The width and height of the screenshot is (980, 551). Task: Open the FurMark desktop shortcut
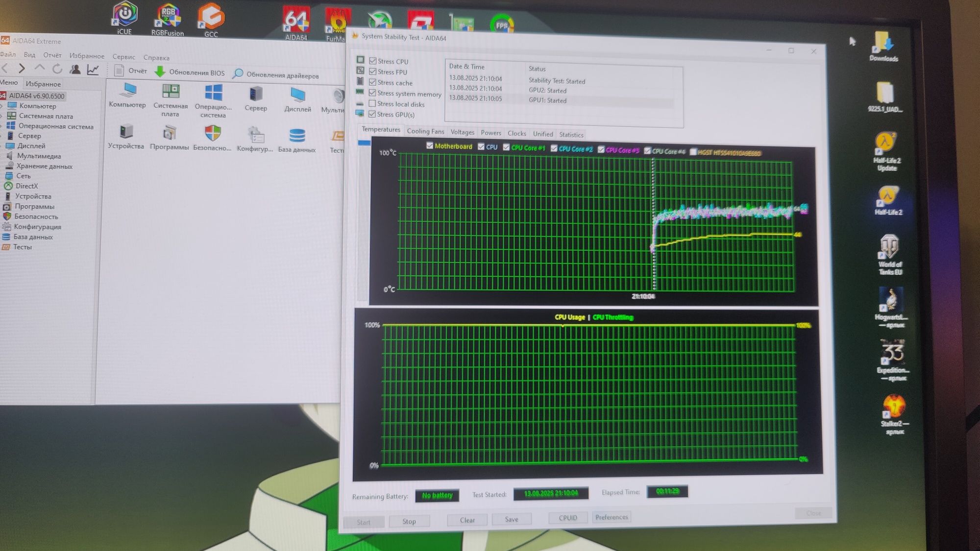coord(338,22)
